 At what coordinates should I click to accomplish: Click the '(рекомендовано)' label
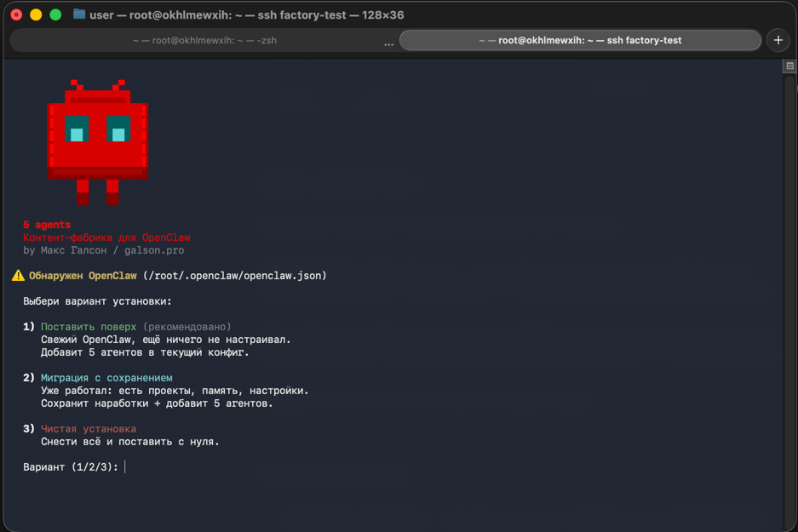coord(187,327)
